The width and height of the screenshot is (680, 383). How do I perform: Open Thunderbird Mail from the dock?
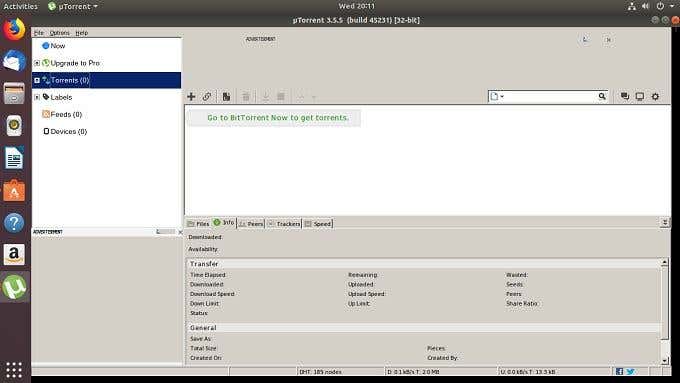click(14, 61)
